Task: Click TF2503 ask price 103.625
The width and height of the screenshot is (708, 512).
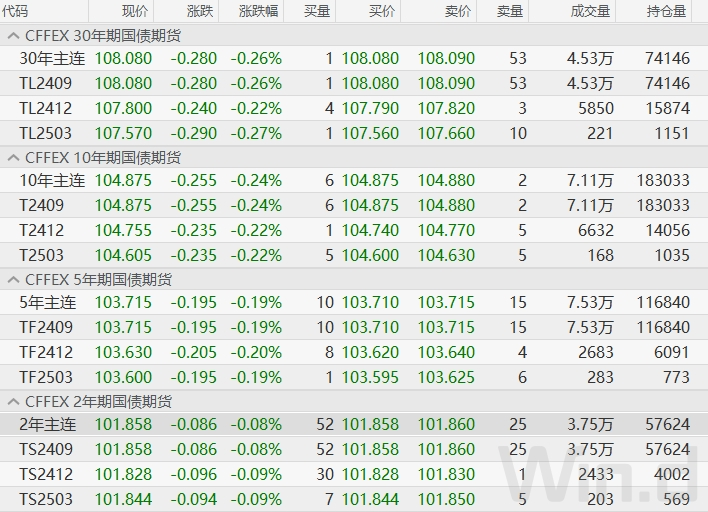Action: pos(446,377)
